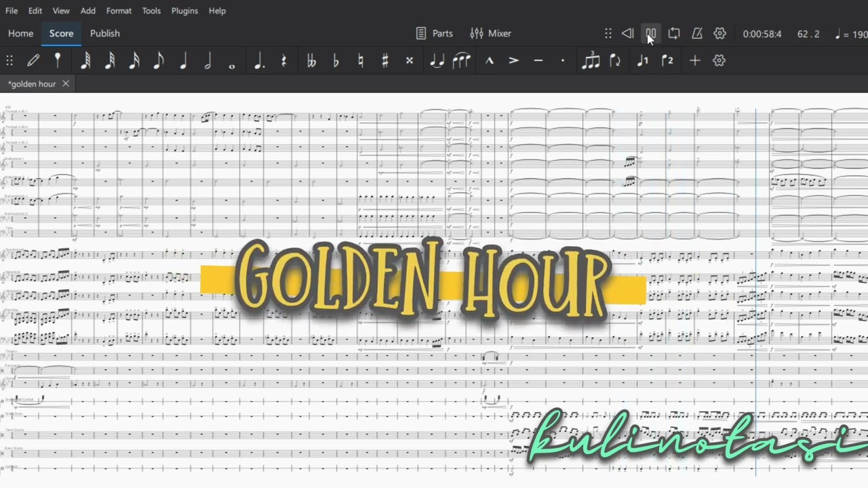
Task: Toggle loop playback
Action: (674, 33)
